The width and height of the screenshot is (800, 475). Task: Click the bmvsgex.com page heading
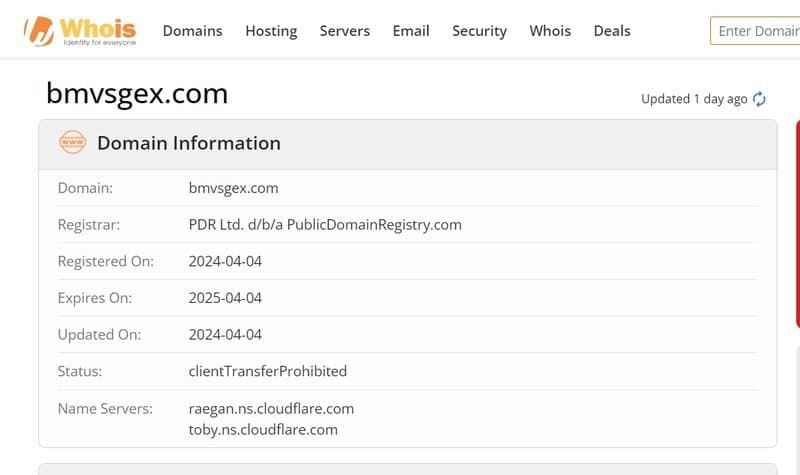click(x=137, y=94)
